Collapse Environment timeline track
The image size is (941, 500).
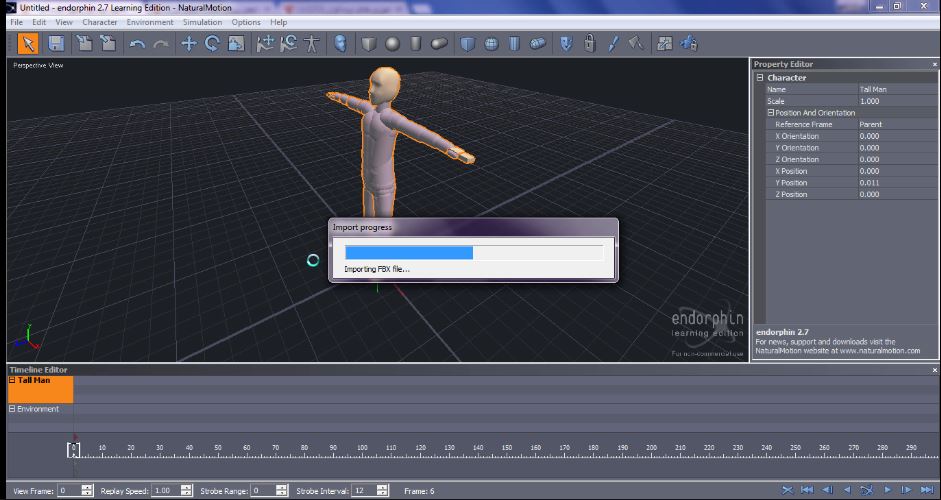(11, 409)
